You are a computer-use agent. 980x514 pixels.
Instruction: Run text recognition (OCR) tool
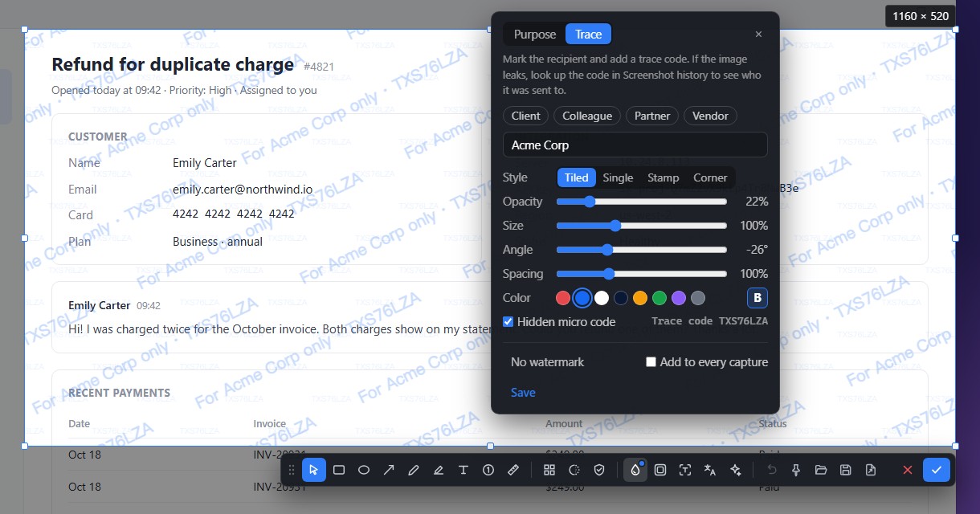685,470
